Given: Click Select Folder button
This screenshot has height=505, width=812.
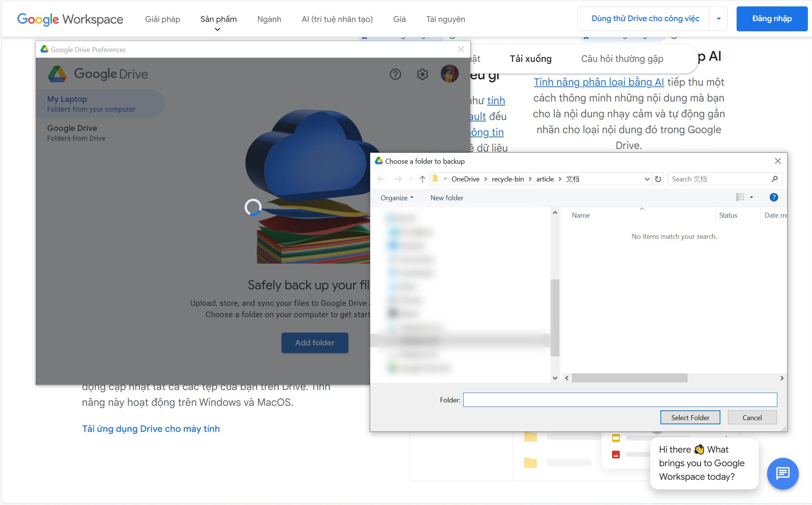Looking at the screenshot, I should (x=690, y=418).
